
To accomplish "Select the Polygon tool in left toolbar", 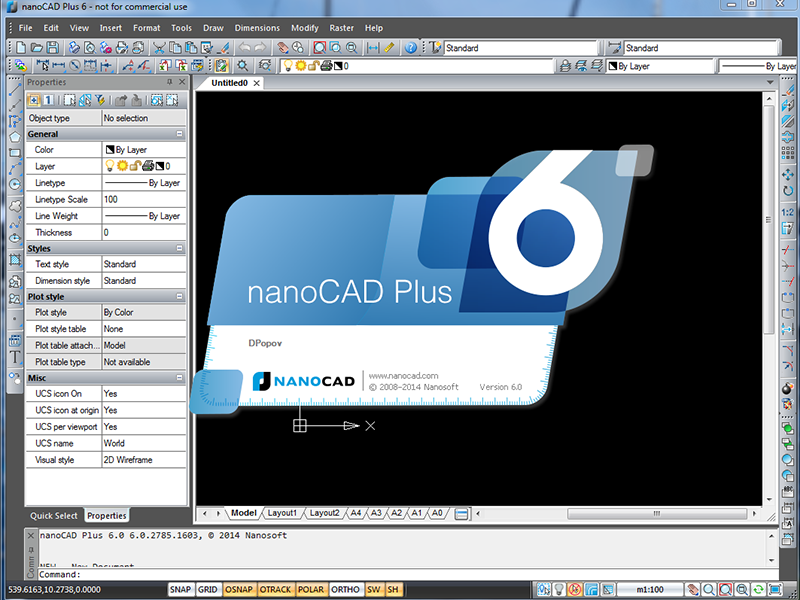I will point(15,137).
